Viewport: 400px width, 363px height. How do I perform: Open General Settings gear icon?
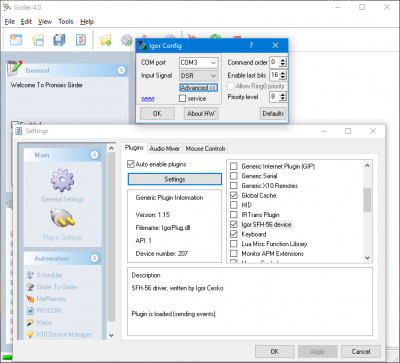[x=62, y=180]
